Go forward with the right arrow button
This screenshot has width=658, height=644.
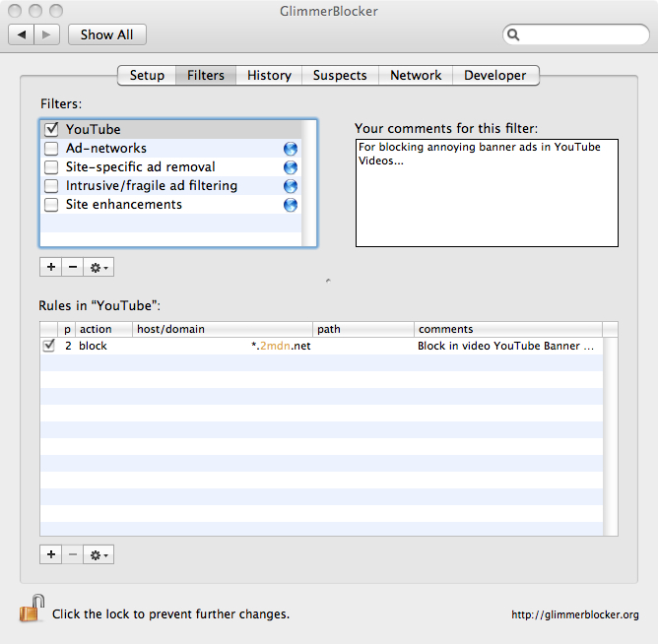[x=46, y=34]
